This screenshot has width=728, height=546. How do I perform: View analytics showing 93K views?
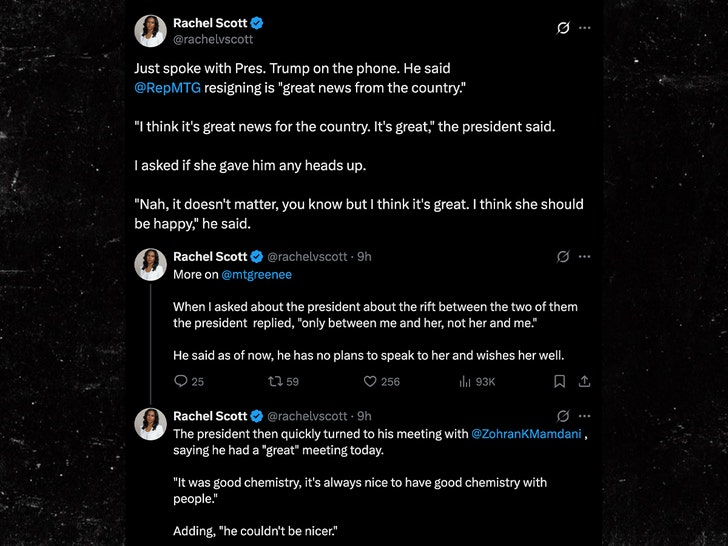point(465,381)
